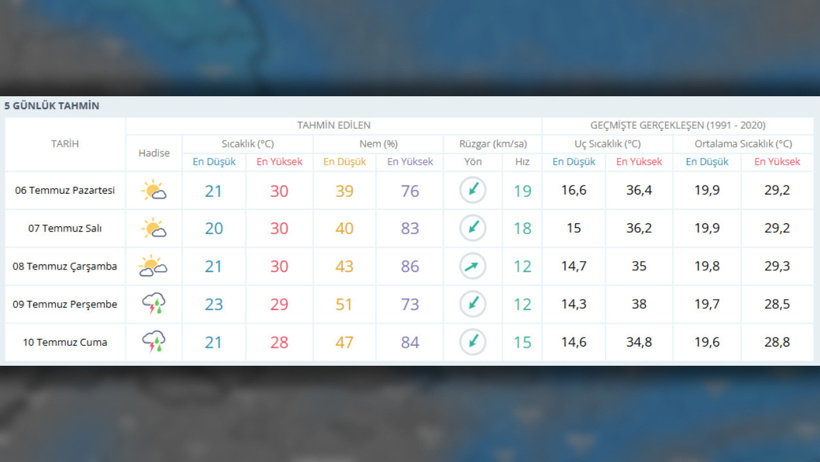Click average high value 28,8
Viewport: 820px width, 462px height.
coord(777,342)
